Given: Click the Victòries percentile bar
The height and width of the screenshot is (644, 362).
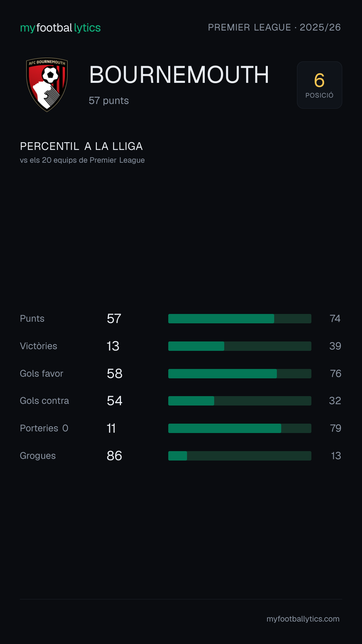Looking at the screenshot, I should click(x=240, y=346).
